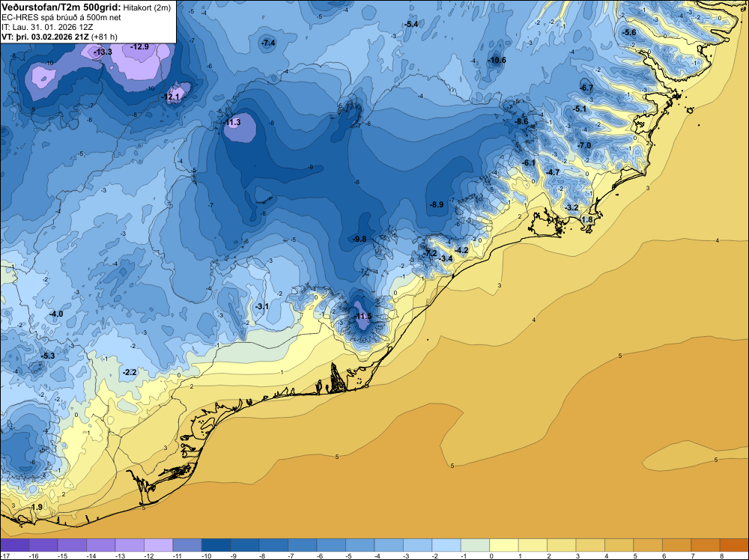Click the 1.8 coastal temperature label
Screen dimensions: 749x560
[x=587, y=219]
